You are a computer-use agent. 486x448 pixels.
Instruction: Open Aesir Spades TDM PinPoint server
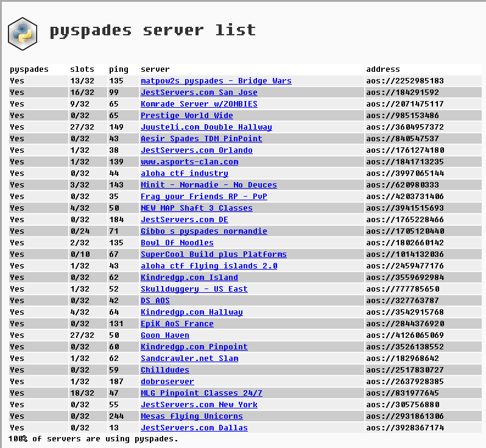[x=201, y=139]
